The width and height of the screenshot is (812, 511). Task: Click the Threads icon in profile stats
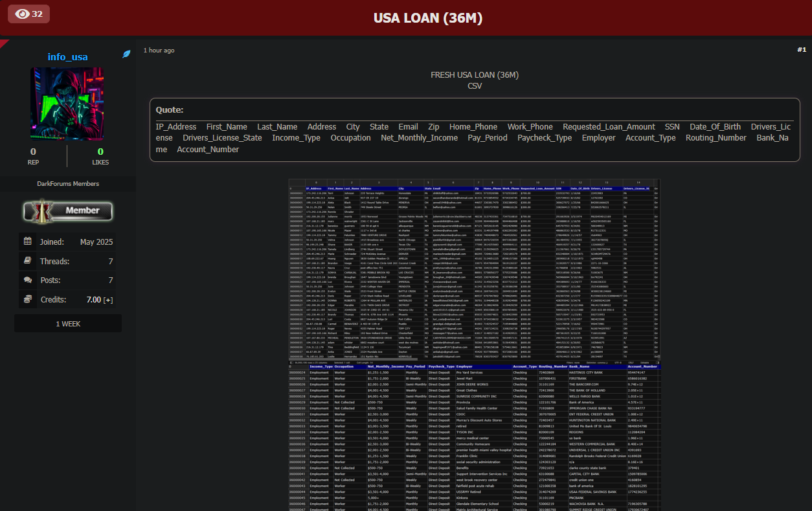point(28,261)
